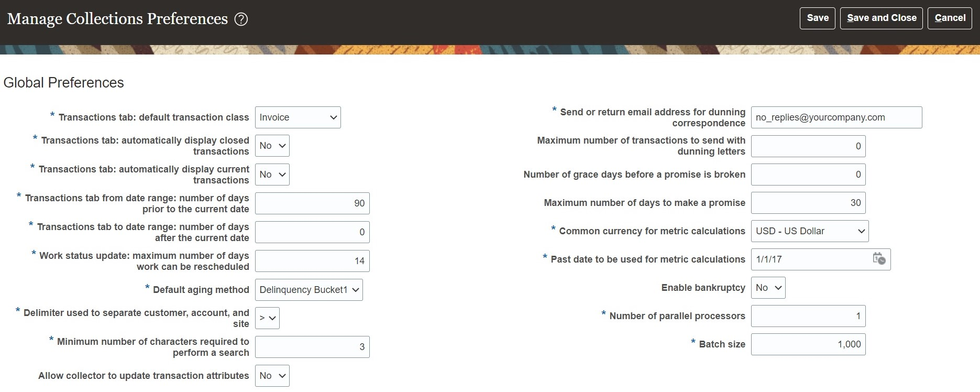Open the delimiter dropdown
The width and height of the screenshot is (980, 392).
[x=267, y=318]
